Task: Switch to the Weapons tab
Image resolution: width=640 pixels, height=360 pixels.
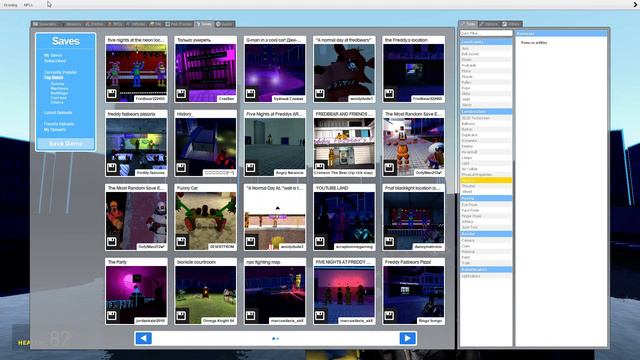Action: [72, 24]
